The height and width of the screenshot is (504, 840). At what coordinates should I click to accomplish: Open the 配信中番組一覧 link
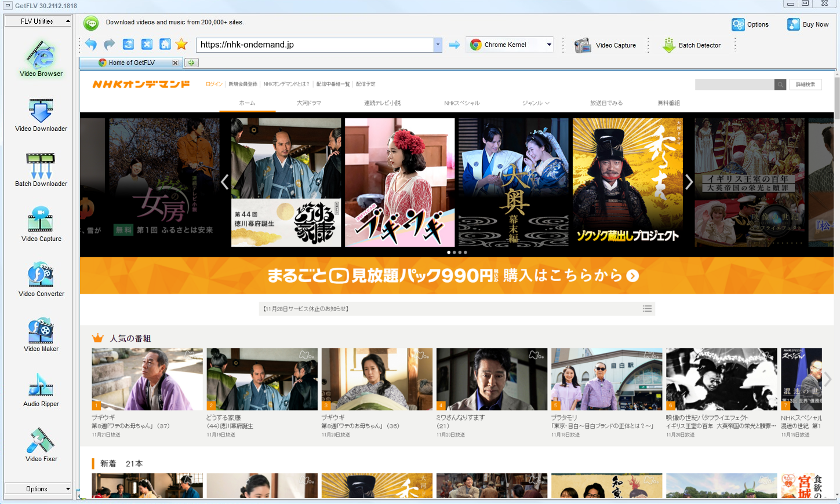[x=333, y=84]
